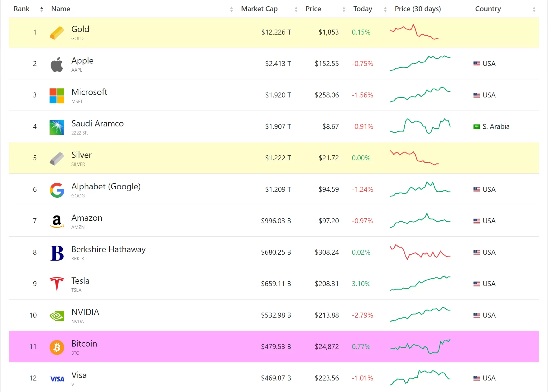Click the Berkshire Hathaway B logo
The width and height of the screenshot is (548, 392).
[x=57, y=253]
